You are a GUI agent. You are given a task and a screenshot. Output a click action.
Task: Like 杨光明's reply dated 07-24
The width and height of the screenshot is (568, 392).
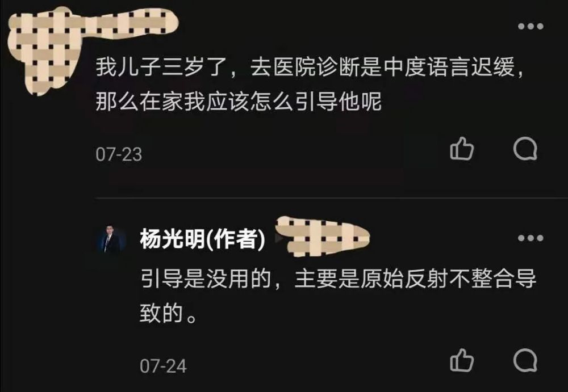coord(462,360)
